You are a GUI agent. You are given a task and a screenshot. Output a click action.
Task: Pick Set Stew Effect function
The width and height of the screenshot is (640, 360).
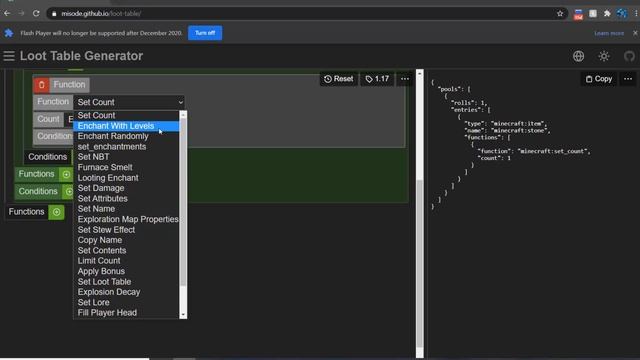(126, 230)
